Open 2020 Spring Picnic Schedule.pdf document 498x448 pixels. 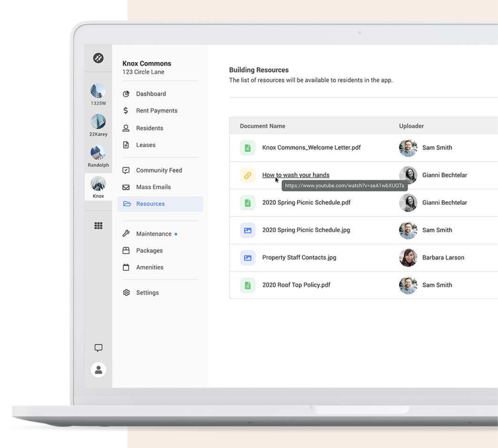click(x=306, y=202)
